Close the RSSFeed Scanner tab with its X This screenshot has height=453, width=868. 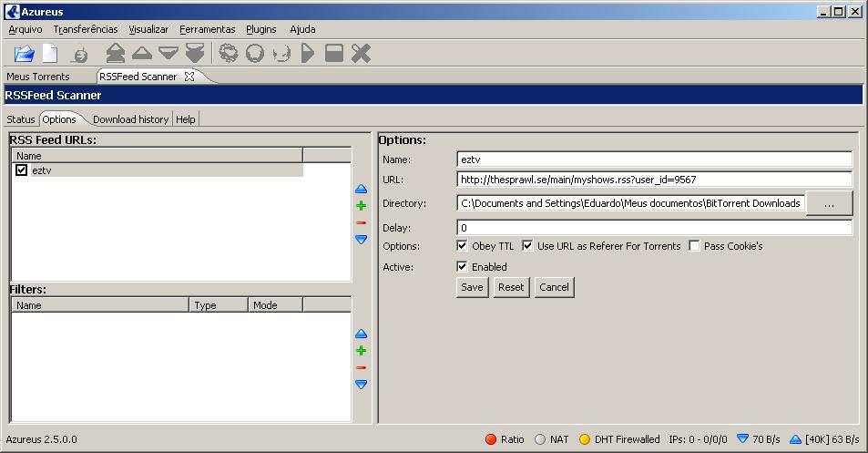(189, 77)
